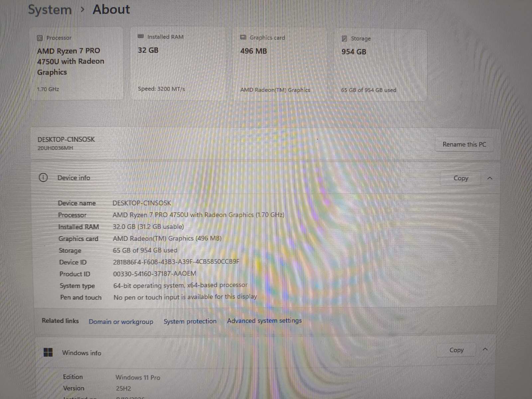Select the Pen and touch value text
The height and width of the screenshot is (399, 532).
pos(186,297)
